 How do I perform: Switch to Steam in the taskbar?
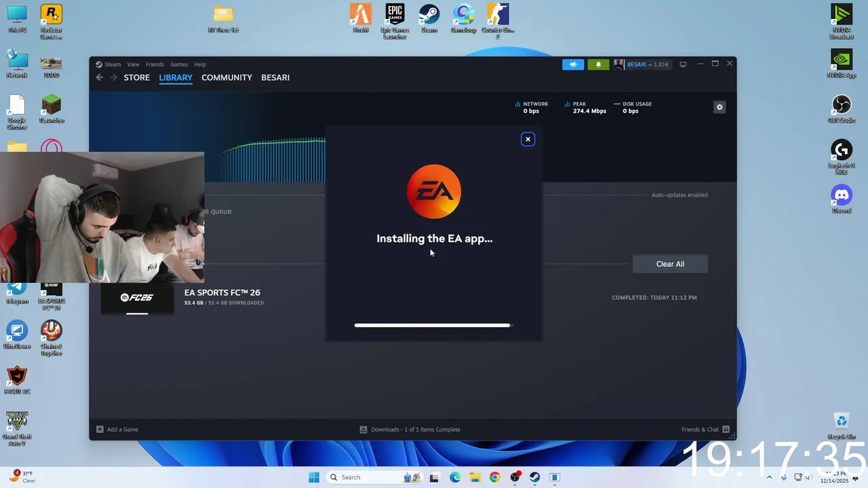[534, 477]
